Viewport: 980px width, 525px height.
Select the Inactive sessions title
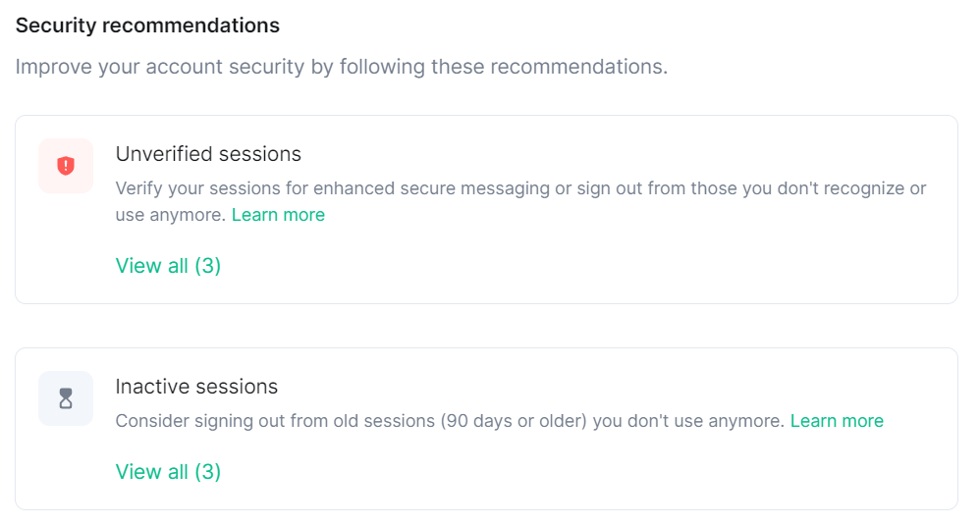click(x=196, y=387)
